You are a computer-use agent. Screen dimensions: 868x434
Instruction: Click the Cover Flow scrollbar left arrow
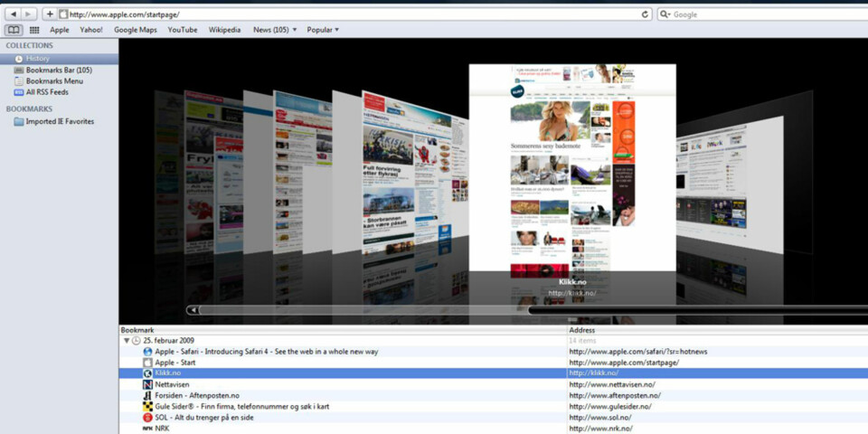(x=193, y=310)
